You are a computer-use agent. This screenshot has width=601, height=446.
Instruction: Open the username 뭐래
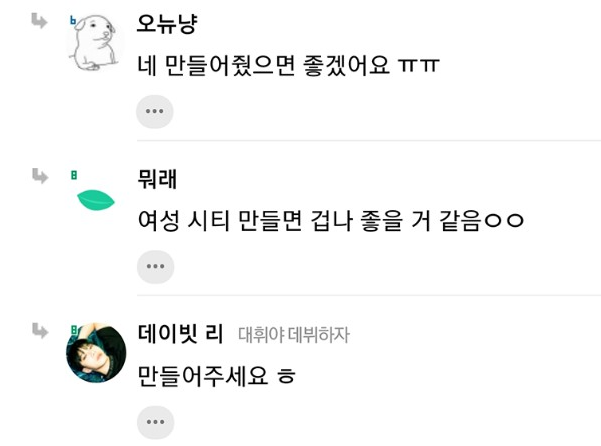tap(157, 179)
